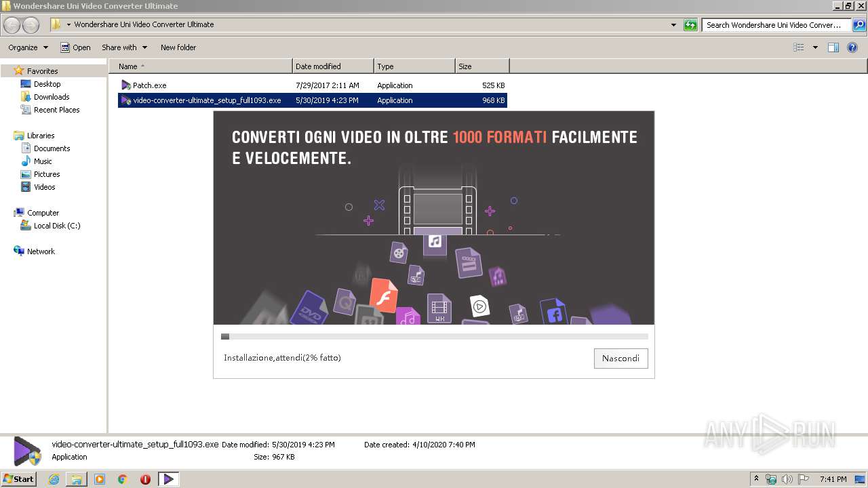Click Patch.exe file icon
This screenshot has height=488, width=868.
126,85
